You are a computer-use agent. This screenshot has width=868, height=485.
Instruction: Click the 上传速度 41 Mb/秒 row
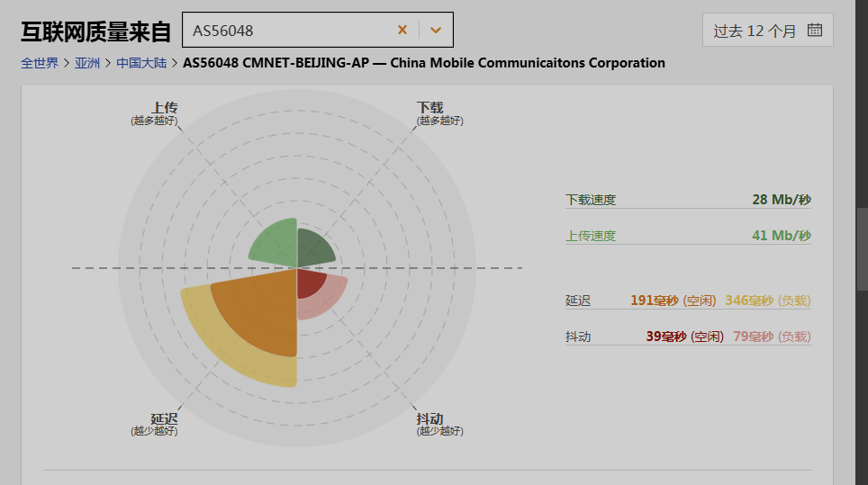point(688,236)
